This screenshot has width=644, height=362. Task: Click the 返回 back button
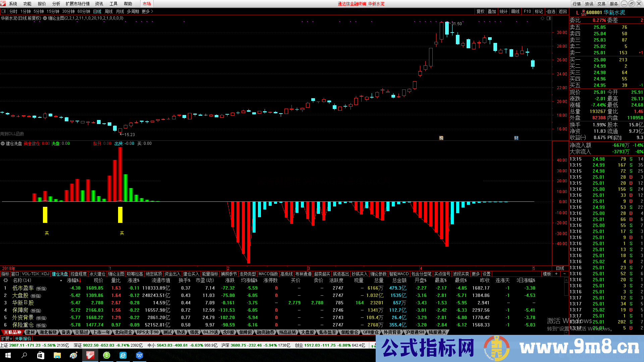(x=562, y=11)
